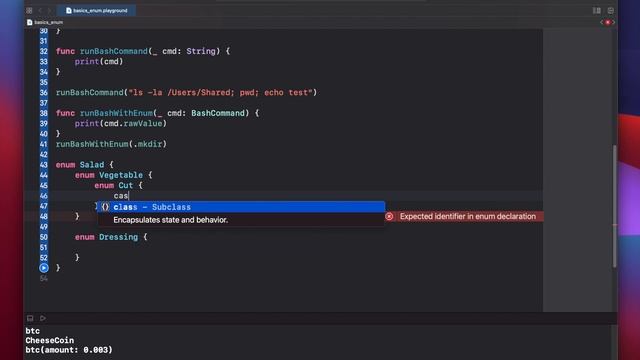Click line number 41 in the gutter
This screenshot has width=640, height=360.
click(x=44, y=144)
